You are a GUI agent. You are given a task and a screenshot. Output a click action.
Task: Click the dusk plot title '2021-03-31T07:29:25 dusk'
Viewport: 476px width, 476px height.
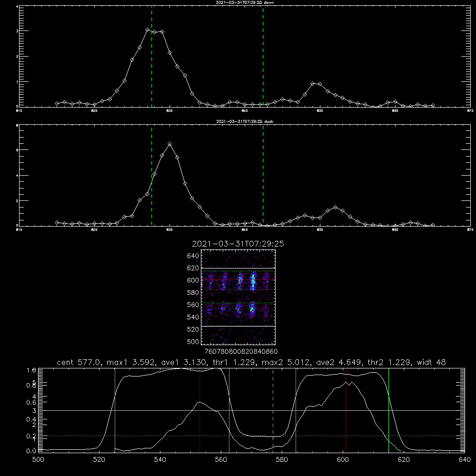pyautogui.click(x=245, y=121)
